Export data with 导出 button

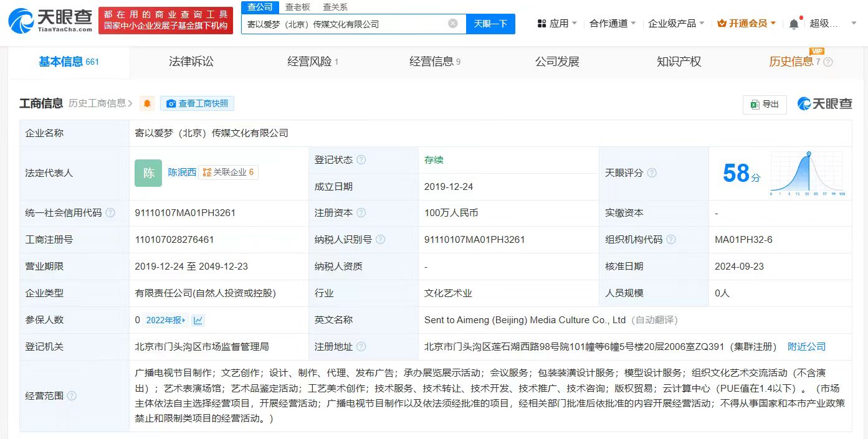(x=765, y=104)
